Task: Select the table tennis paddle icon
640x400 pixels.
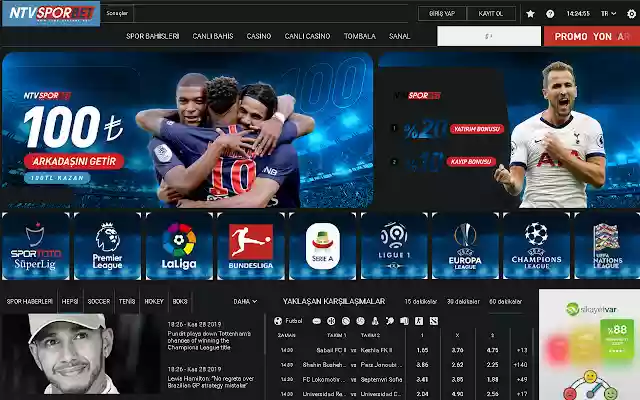Action: [x=390, y=321]
